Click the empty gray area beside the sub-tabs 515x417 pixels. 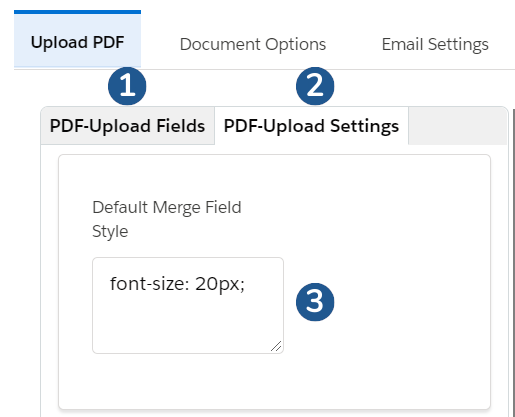457,126
